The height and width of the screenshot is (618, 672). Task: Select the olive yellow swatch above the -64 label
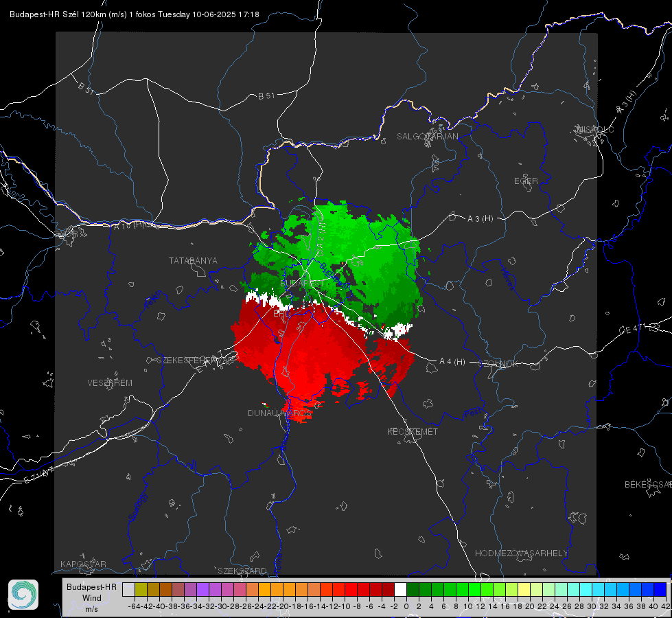click(x=141, y=590)
